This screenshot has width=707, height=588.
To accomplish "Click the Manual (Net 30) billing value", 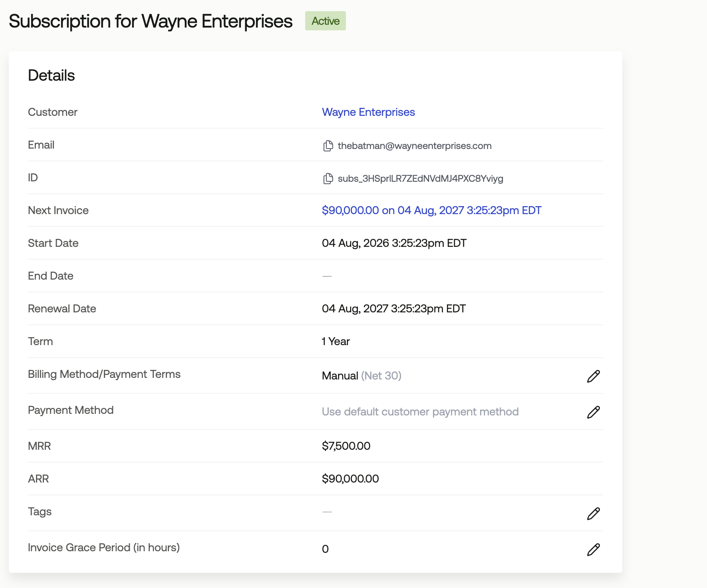I will click(361, 376).
